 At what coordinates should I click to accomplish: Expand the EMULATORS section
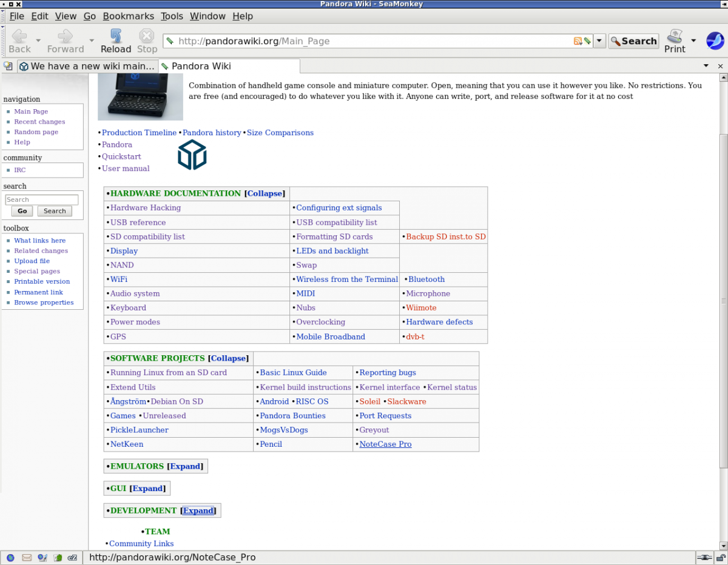(x=185, y=466)
